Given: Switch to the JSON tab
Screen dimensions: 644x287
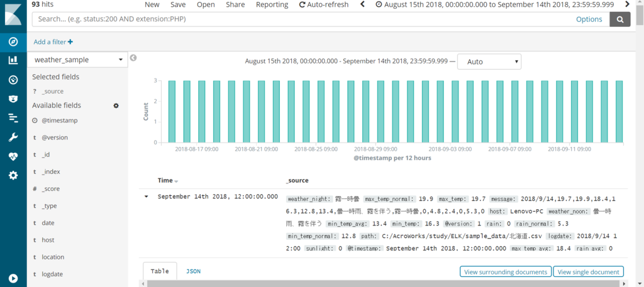Looking at the screenshot, I should point(193,271).
